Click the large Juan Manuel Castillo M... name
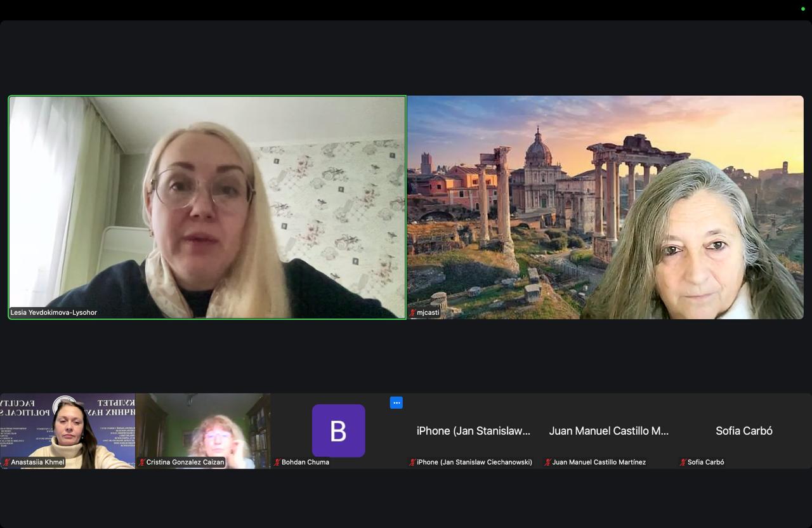This screenshot has width=812, height=528. click(608, 431)
